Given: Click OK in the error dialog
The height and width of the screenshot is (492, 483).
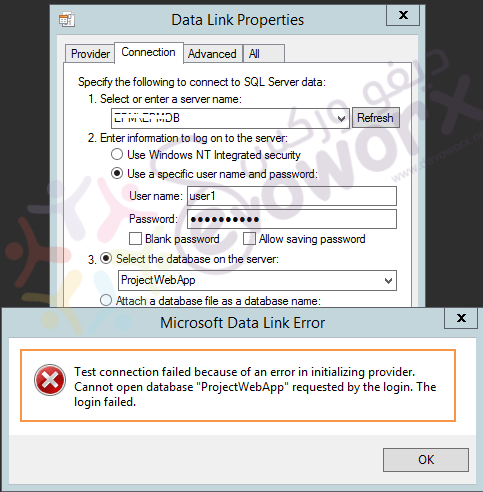Looking at the screenshot, I should click(x=426, y=460).
